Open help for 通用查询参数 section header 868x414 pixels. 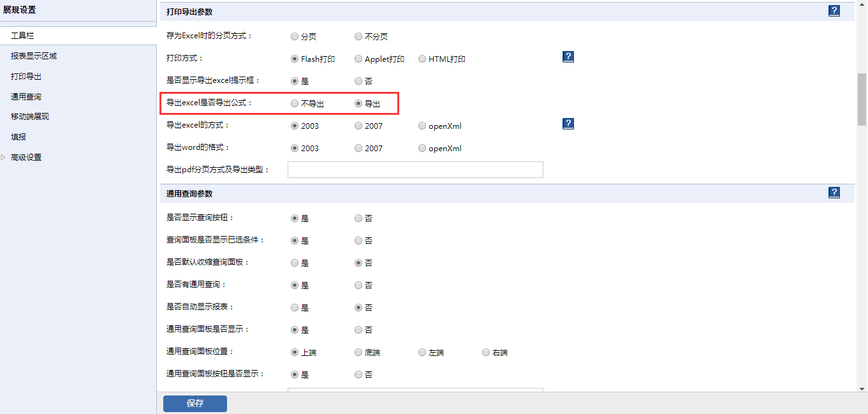(834, 193)
